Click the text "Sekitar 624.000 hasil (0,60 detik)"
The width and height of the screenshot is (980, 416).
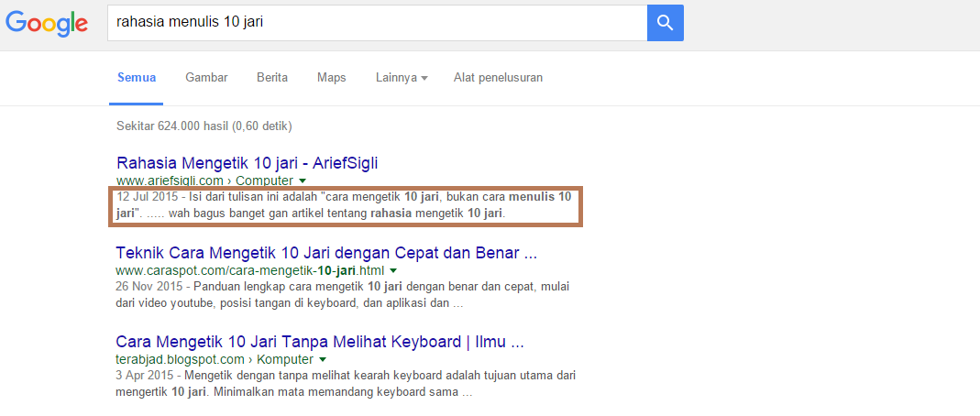point(204,126)
